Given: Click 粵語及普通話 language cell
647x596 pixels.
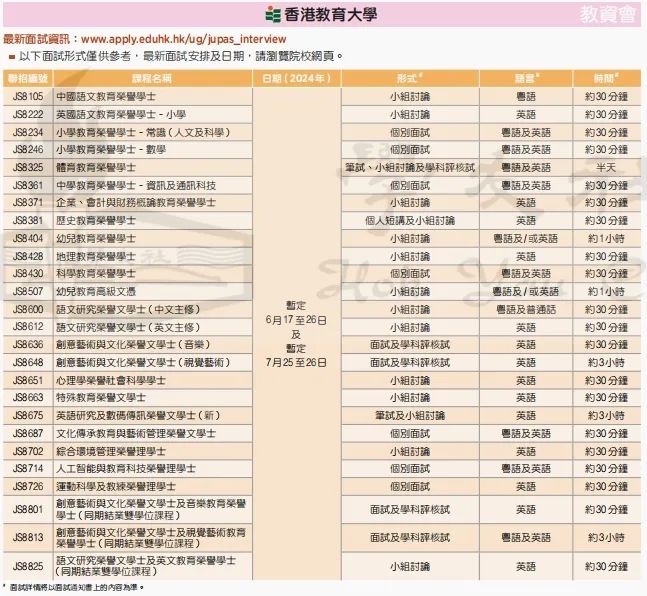Looking at the screenshot, I should pos(526,310).
